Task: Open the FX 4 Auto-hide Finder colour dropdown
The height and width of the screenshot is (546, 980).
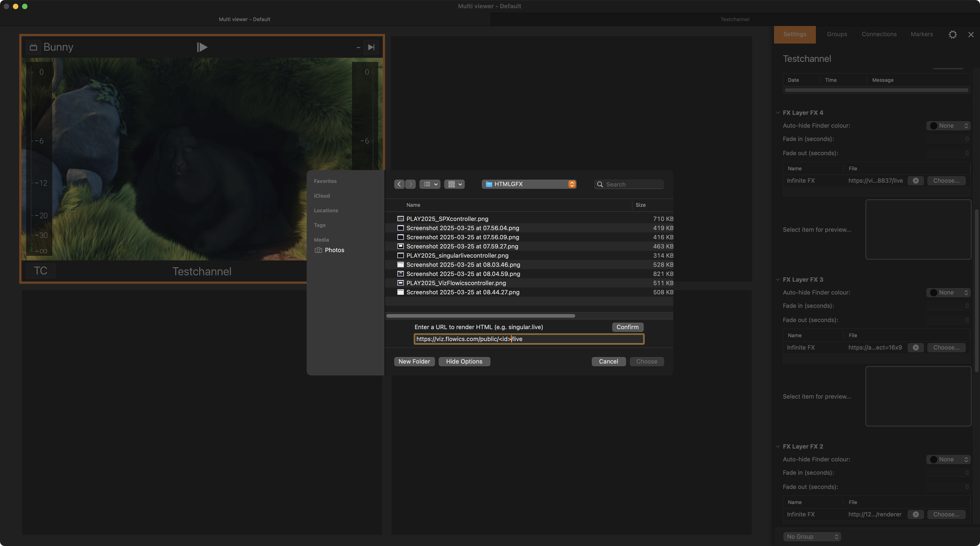Action: tap(948, 126)
